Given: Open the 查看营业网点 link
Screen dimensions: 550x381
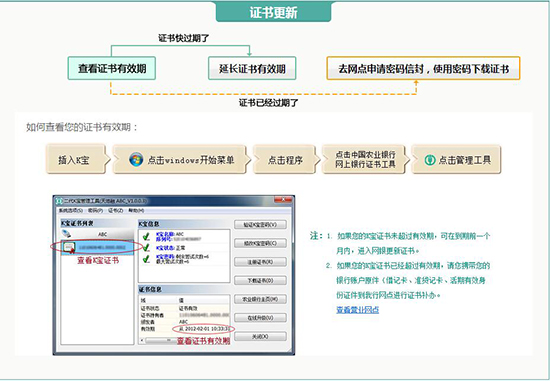Looking at the screenshot, I should coord(357,310).
